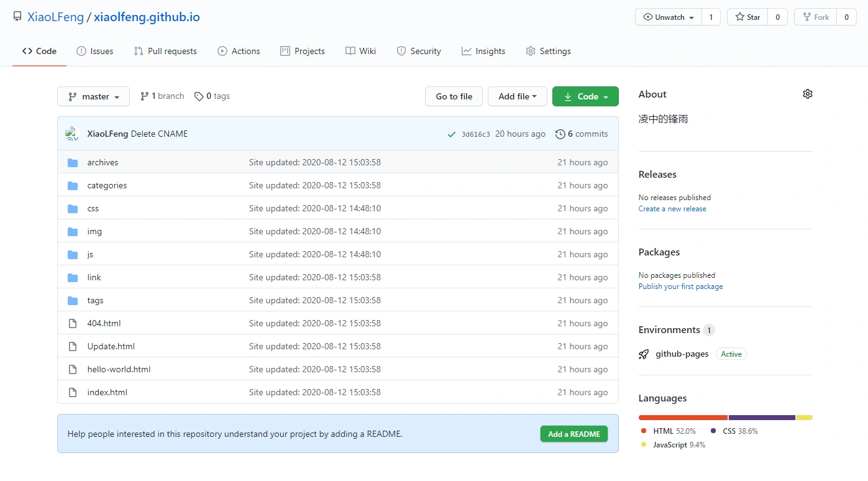Click the folder icon next to js

(73, 255)
